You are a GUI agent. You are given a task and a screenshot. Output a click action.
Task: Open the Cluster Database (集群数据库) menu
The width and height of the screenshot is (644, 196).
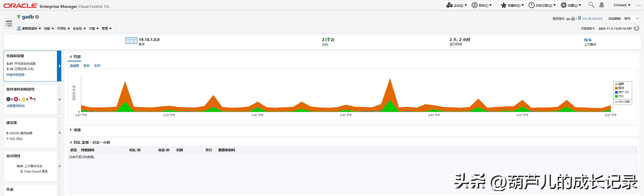[29, 29]
